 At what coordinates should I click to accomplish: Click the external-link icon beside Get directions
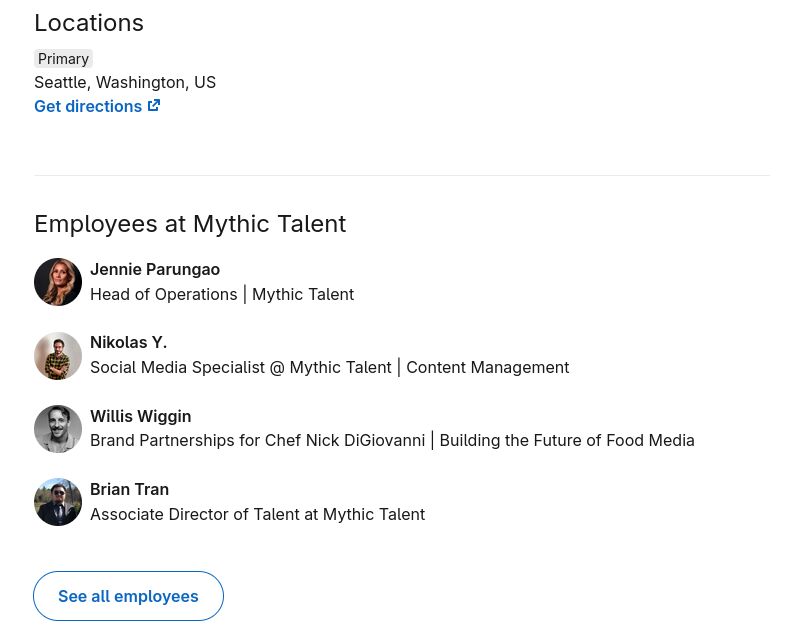(154, 105)
